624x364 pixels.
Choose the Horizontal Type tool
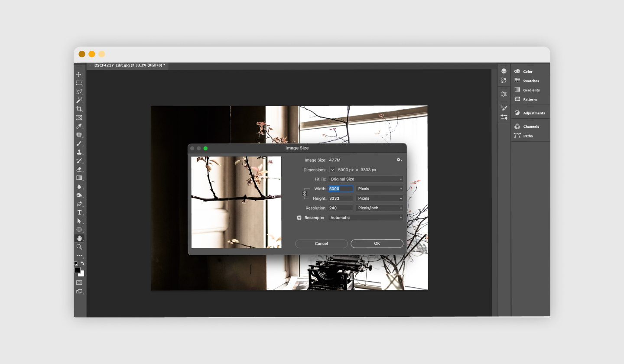pyautogui.click(x=79, y=212)
